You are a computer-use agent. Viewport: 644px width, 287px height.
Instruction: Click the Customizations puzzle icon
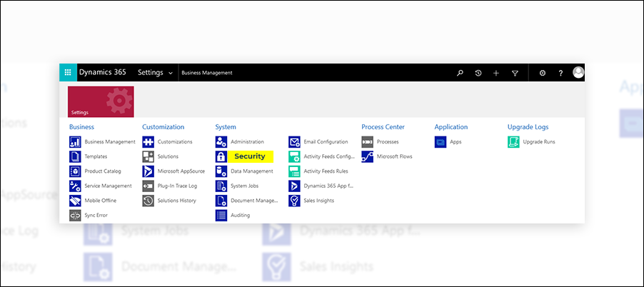149,142
